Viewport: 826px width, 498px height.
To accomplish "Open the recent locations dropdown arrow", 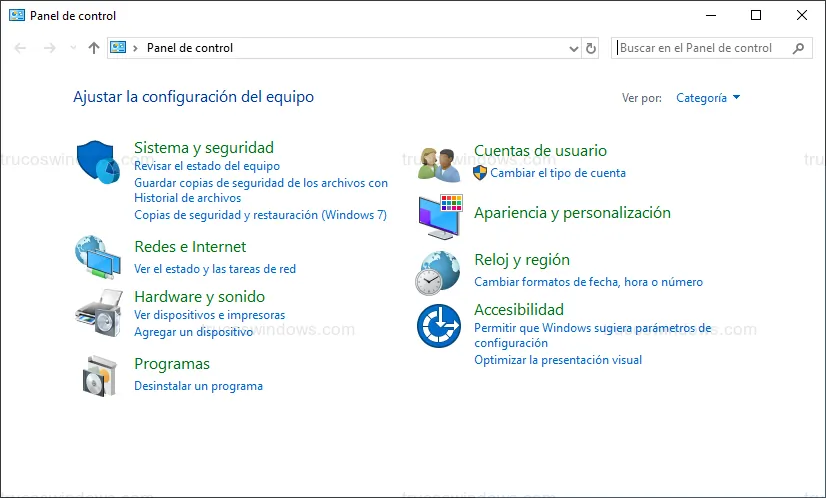I will tap(73, 48).
